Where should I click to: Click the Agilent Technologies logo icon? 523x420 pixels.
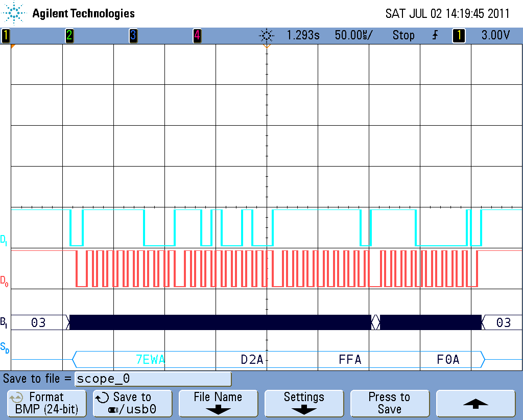tap(15, 13)
